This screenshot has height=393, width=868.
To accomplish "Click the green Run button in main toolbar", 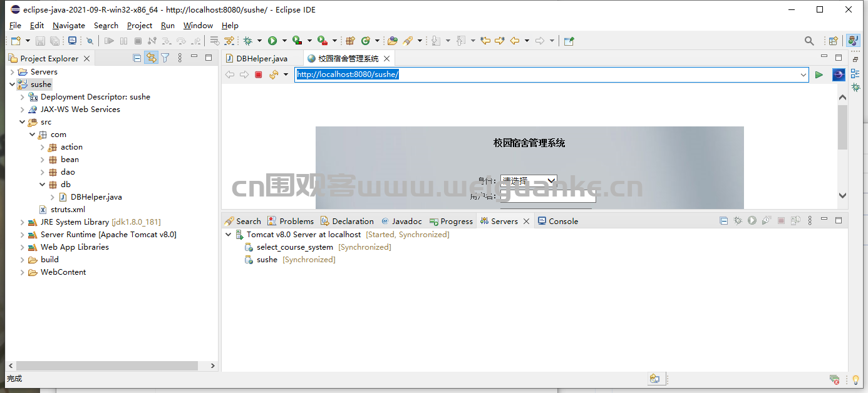I will coord(272,41).
